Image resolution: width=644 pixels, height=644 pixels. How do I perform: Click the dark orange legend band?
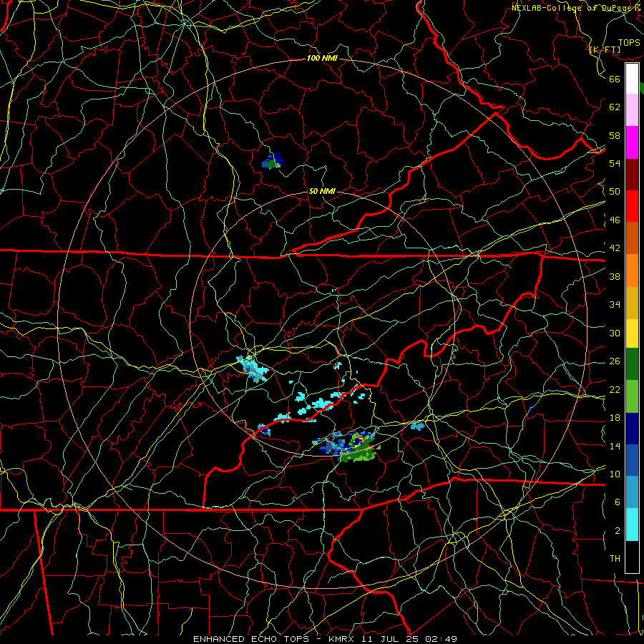pyautogui.click(x=632, y=238)
